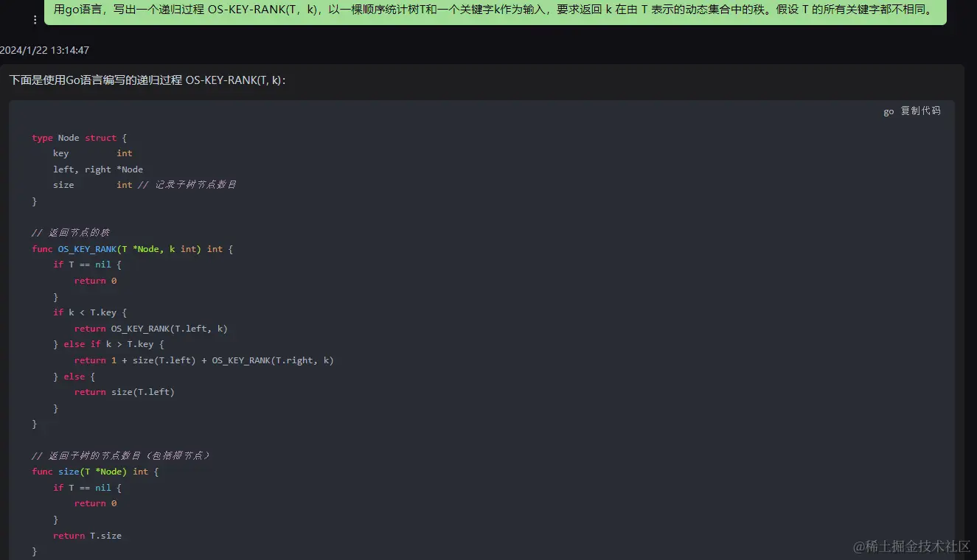This screenshot has width=977, height=560.
Task: Click the struct field line key int
Action: (x=93, y=153)
